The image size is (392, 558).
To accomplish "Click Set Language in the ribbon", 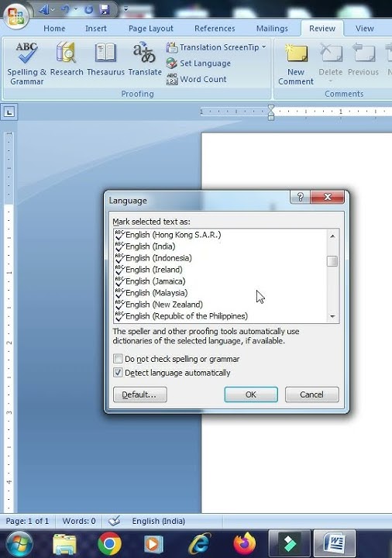I will click(x=198, y=64).
